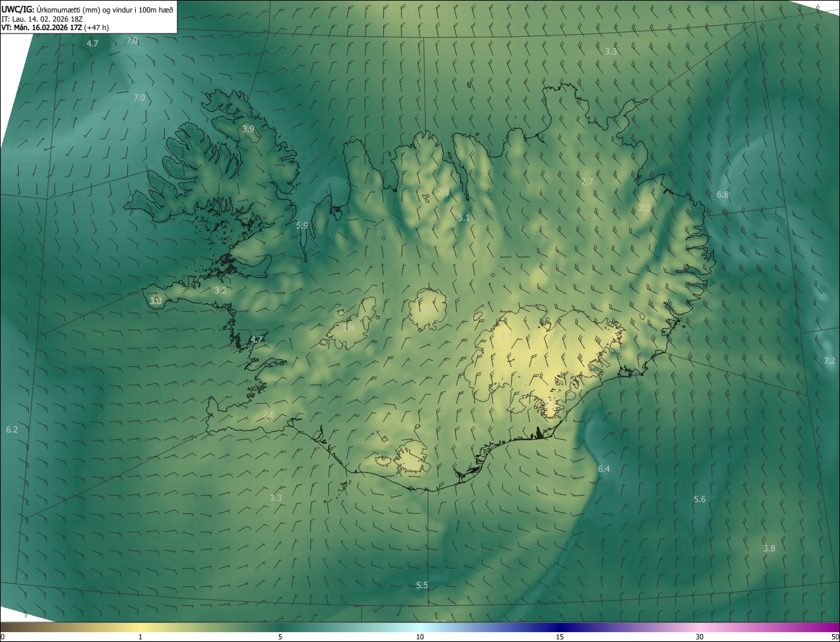This screenshot has height=642, width=840.
Task: Click the 3.9 value in the Westfjords
Action: pyautogui.click(x=248, y=129)
